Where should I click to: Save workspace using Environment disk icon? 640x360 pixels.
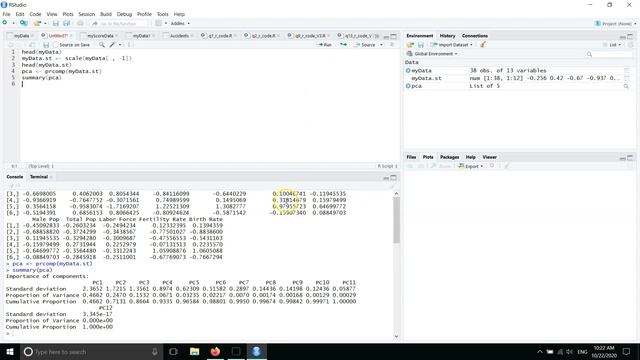tap(421, 45)
